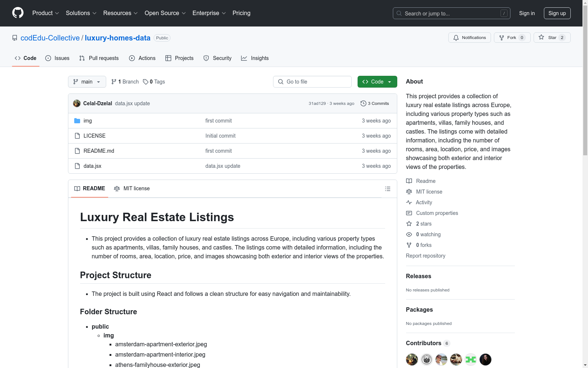The image size is (588, 368).
Task: Click the LICENSE file icon
Action: click(77, 136)
